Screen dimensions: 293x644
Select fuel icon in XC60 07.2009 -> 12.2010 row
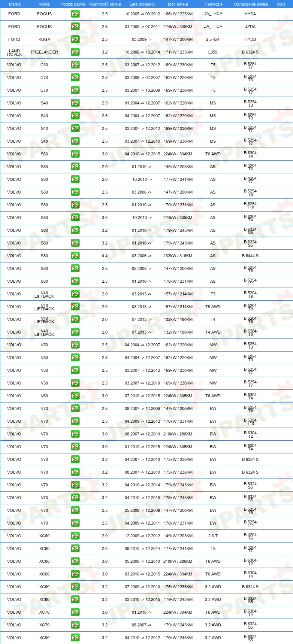pos(75,587)
